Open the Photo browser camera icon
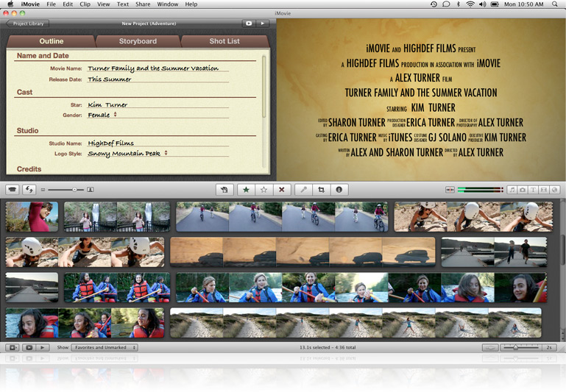This screenshot has width=566, height=392. tap(523, 190)
